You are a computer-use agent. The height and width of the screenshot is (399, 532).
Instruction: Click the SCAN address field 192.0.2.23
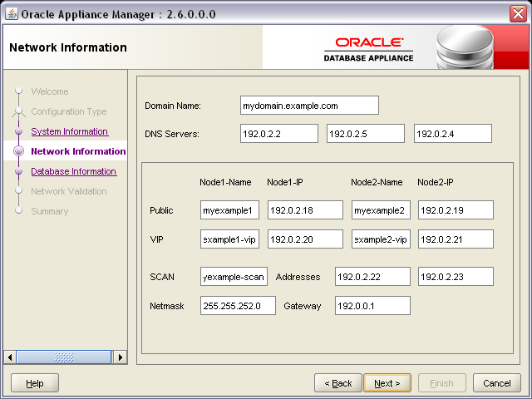pos(456,277)
